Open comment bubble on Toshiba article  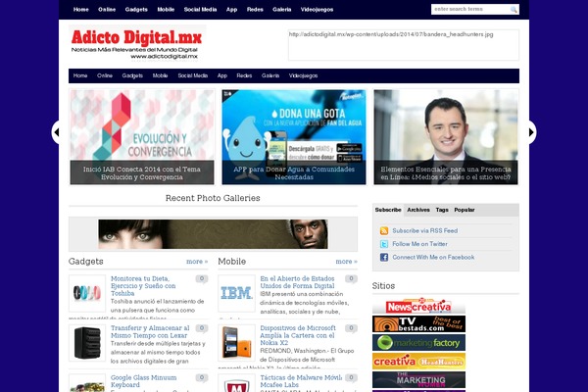[x=202, y=278]
